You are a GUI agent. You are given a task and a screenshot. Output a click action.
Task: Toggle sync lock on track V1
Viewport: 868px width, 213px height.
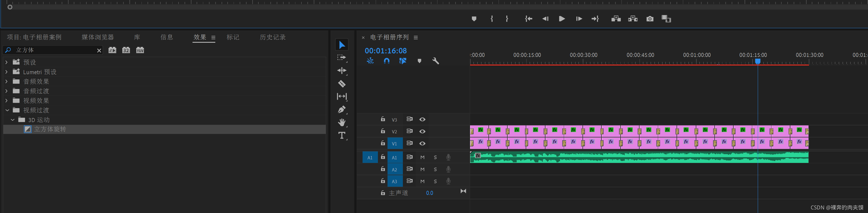click(x=409, y=143)
